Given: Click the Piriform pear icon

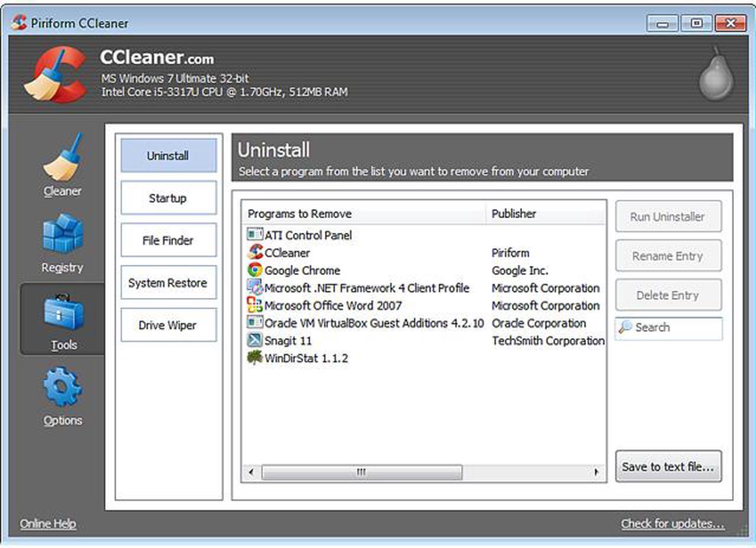Looking at the screenshot, I should pyautogui.click(x=716, y=74).
